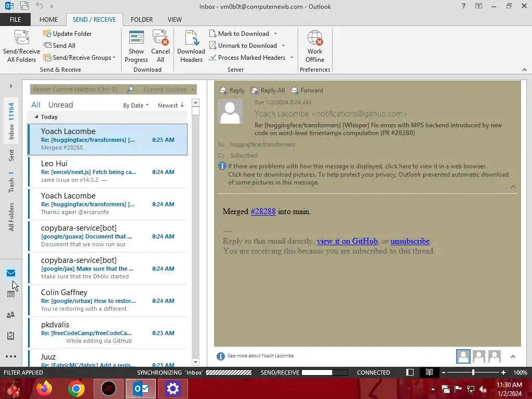The width and height of the screenshot is (532, 399).
Task: Click Reading view status bar icon
Action: 429,372
